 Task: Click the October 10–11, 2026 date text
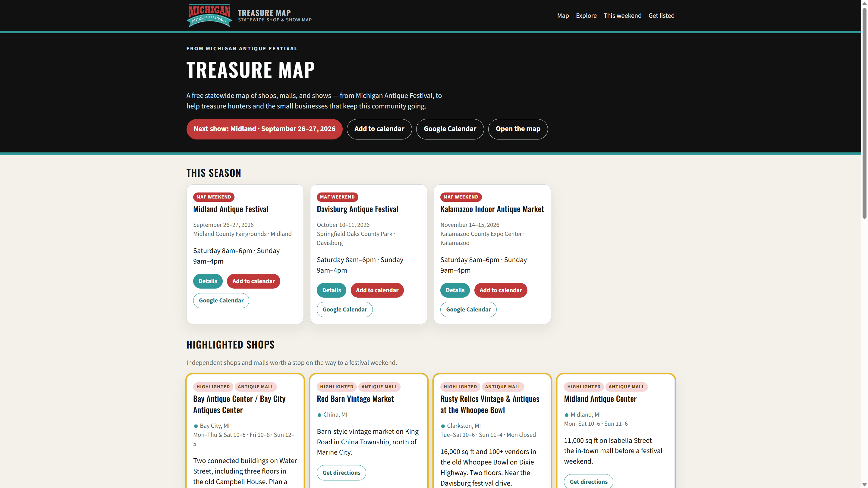point(343,225)
